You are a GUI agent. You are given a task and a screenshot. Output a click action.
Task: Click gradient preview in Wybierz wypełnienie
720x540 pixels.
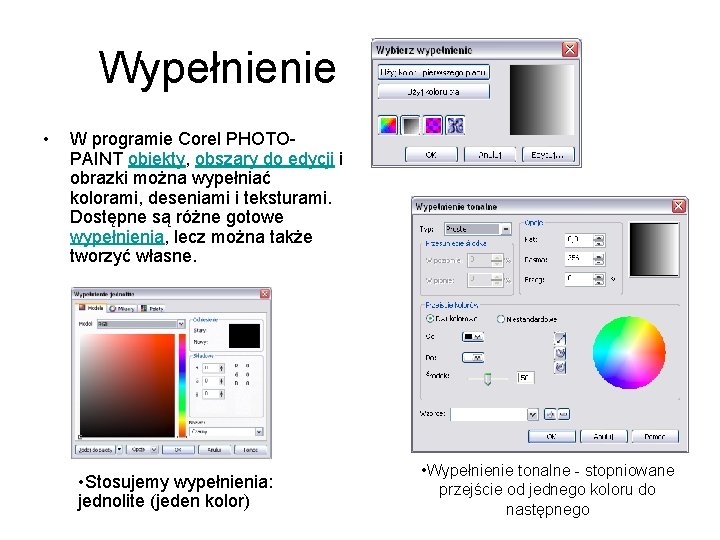pyautogui.click(x=542, y=100)
